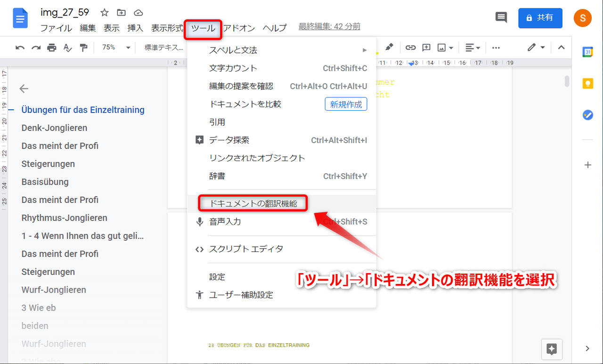Open the 最終編集: 42 分前 link
The image size is (603, 364).
[329, 26]
